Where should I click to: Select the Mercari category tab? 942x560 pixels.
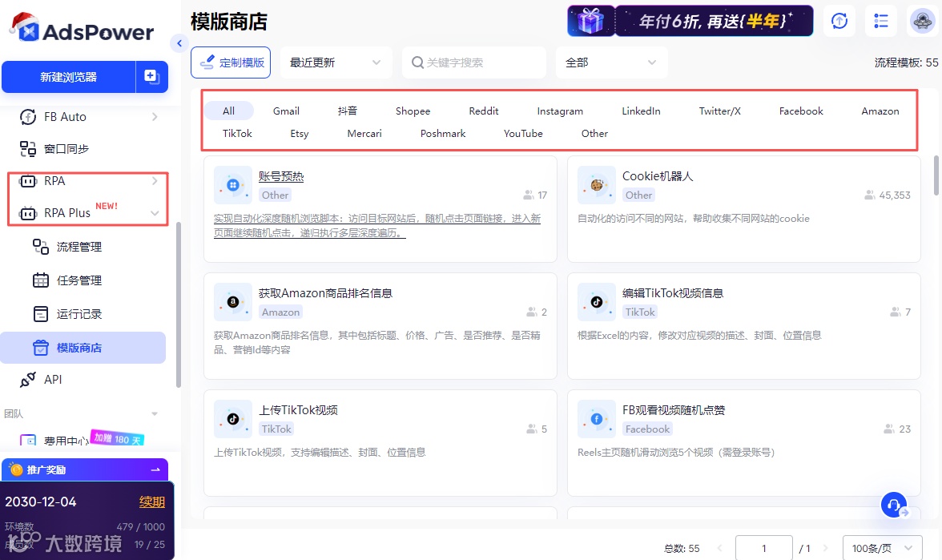(x=364, y=133)
